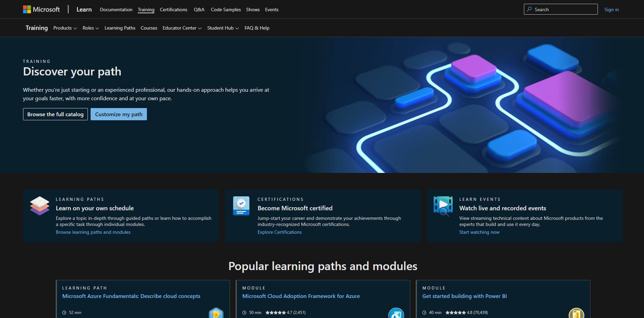Click the Learning Paths stacked layers icon

40,206
